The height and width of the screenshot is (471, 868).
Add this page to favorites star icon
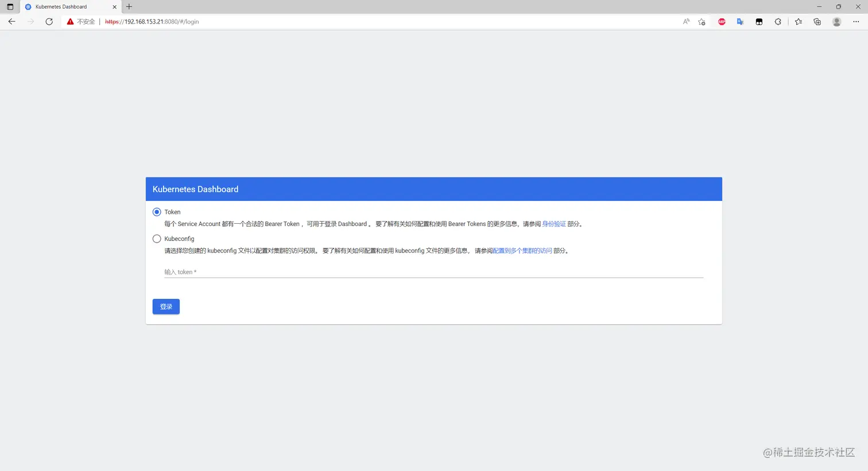(x=702, y=22)
